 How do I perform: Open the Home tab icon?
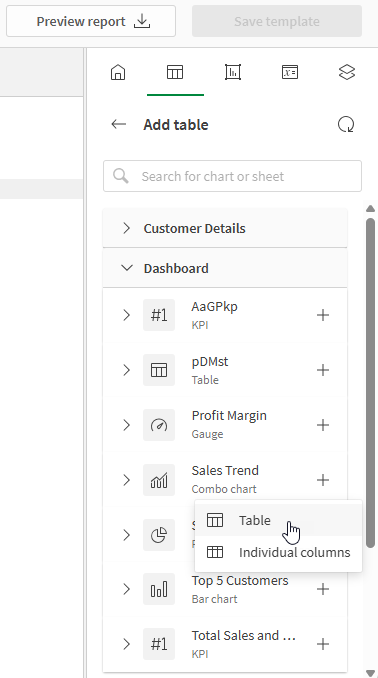[118, 72]
